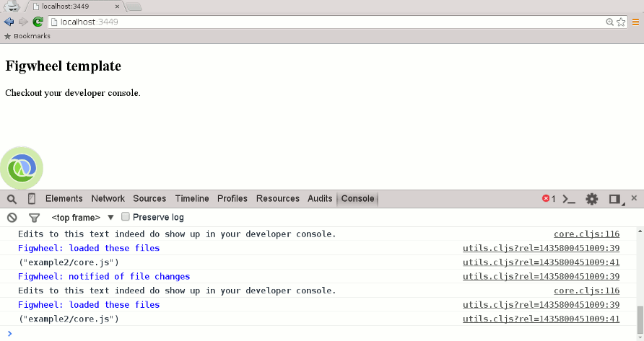The width and height of the screenshot is (644, 341).
Task: Open first utils.cljs:41 link beside example2/core.js
Action: pos(541,262)
